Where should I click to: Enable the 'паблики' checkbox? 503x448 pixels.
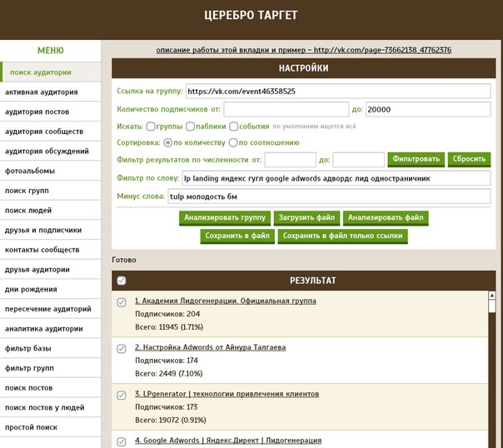pos(191,127)
